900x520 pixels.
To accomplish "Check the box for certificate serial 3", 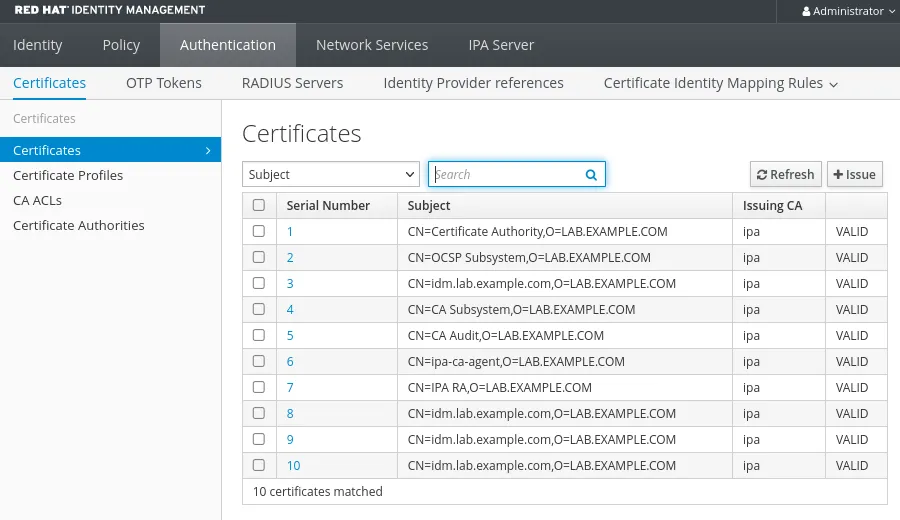I will (x=259, y=283).
